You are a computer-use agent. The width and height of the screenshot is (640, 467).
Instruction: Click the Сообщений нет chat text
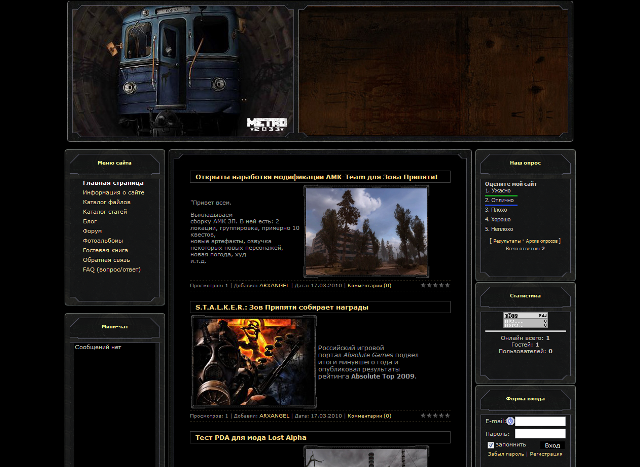pyautogui.click(x=98, y=347)
